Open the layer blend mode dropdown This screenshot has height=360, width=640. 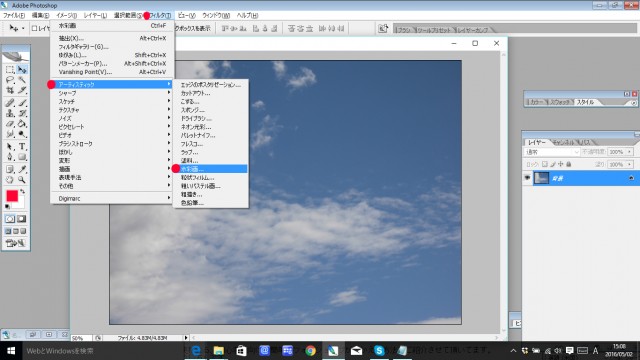pyautogui.click(x=552, y=152)
